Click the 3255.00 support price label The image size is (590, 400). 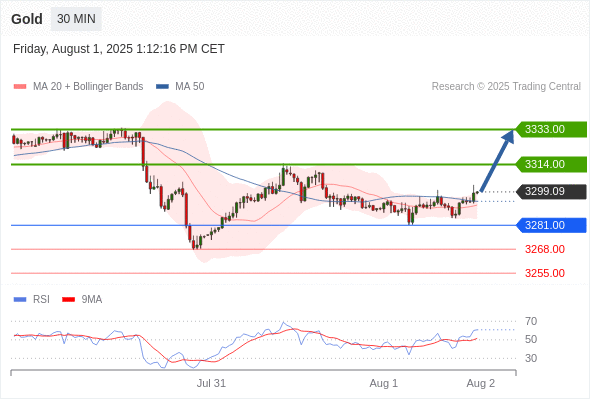545,273
